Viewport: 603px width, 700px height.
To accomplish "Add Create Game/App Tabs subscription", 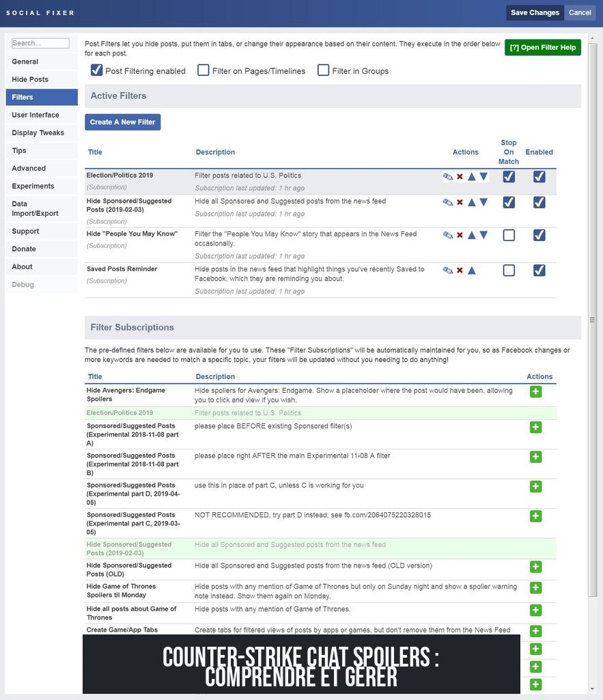I will (x=535, y=631).
